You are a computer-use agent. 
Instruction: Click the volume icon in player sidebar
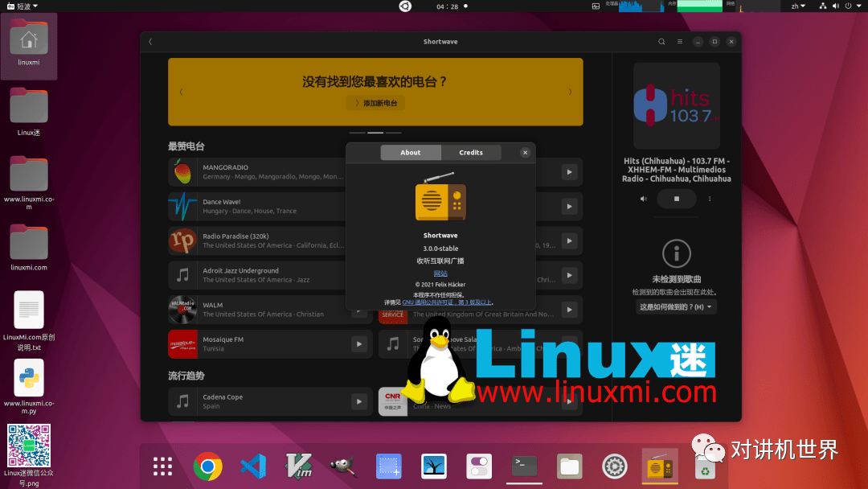[x=643, y=199]
